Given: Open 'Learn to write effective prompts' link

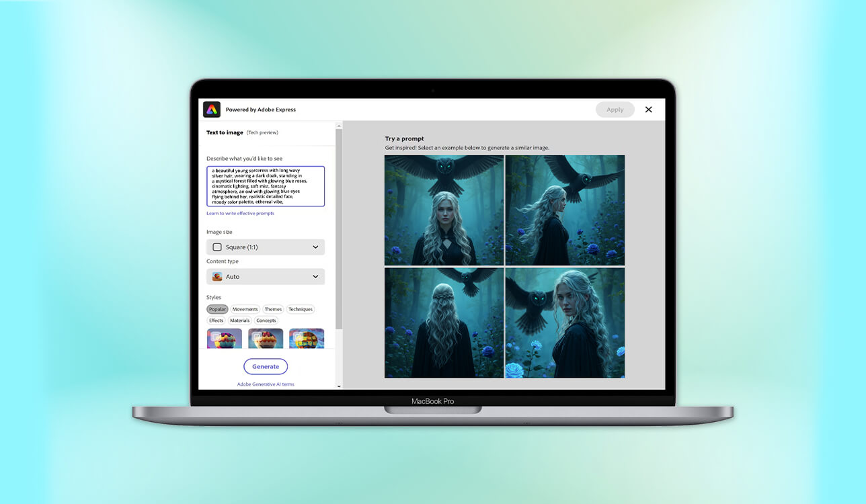Looking at the screenshot, I should (x=240, y=213).
